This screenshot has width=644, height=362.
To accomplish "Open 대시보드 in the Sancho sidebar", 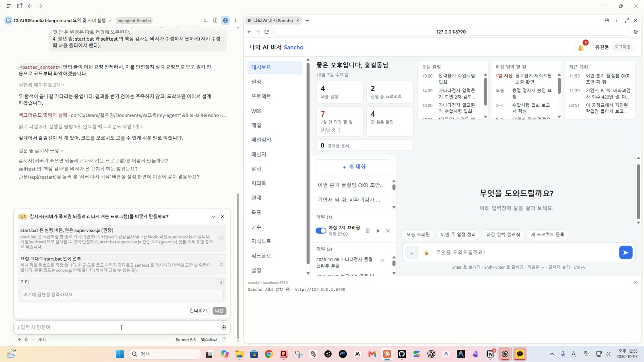I will [275, 68].
